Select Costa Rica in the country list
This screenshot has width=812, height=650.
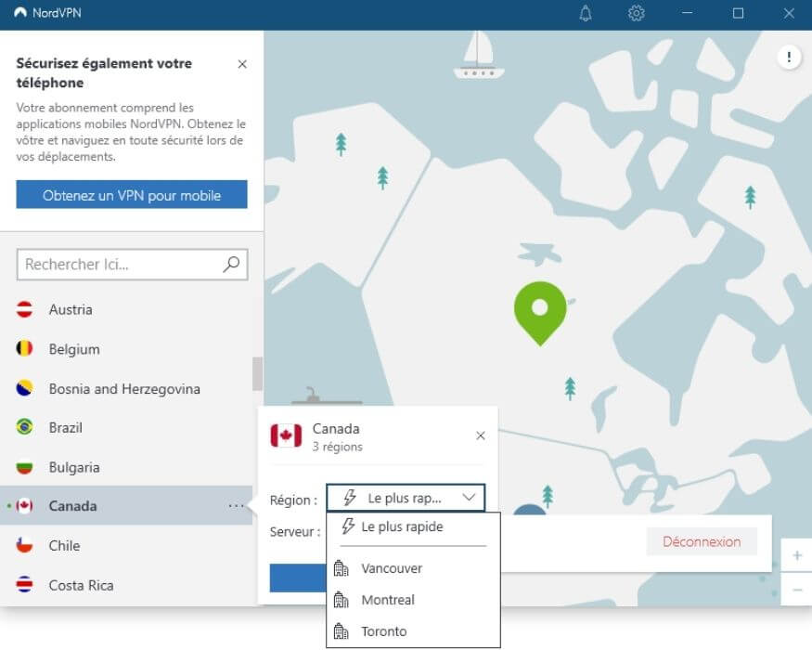coord(126,585)
